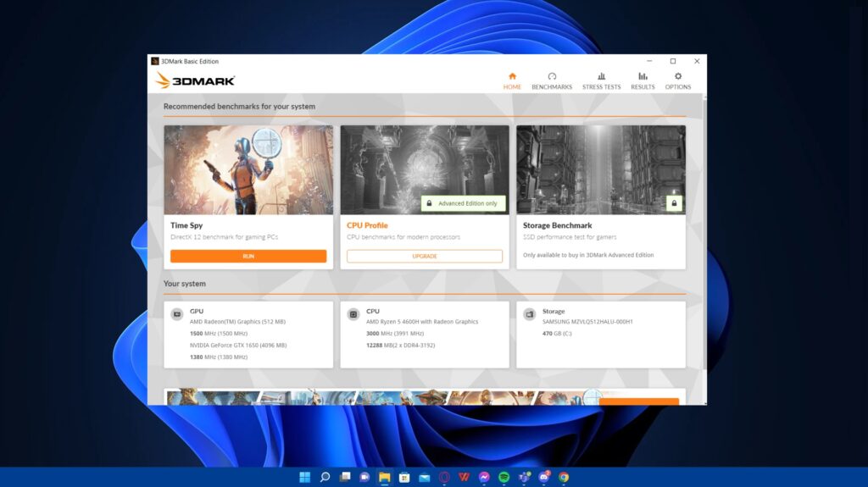This screenshot has width=868, height=487.
Task: Close the 3DMark Basic Edition window
Action: pyautogui.click(x=697, y=62)
